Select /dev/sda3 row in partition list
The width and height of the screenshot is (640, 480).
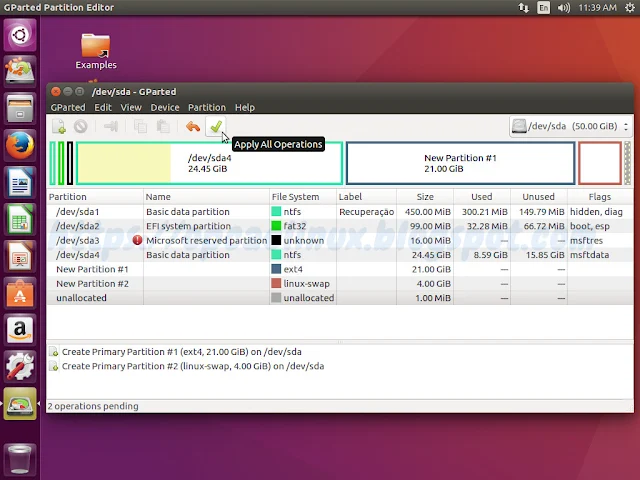(340, 240)
